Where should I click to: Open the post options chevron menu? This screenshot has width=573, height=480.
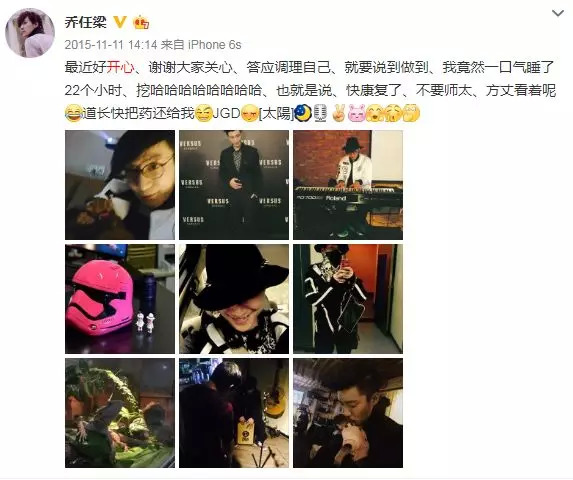557,14
